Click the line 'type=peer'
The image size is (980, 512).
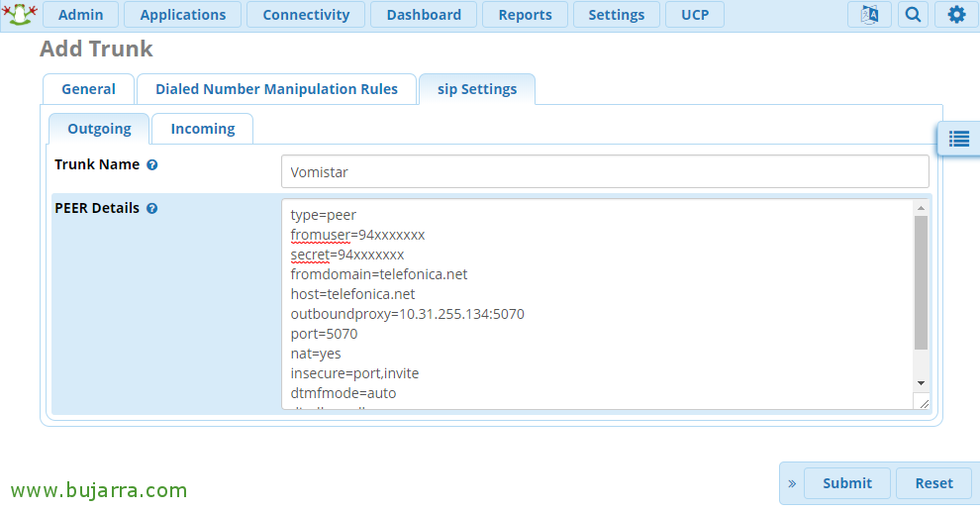point(323,215)
